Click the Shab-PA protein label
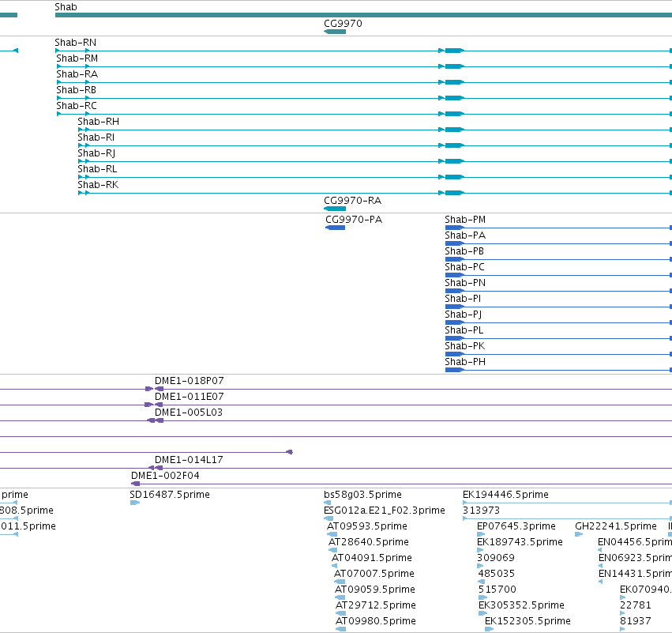The width and height of the screenshot is (672, 633). [465, 235]
